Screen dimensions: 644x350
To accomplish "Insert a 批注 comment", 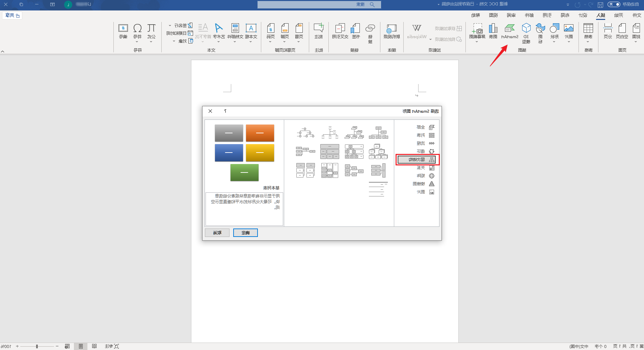I will point(319,31).
